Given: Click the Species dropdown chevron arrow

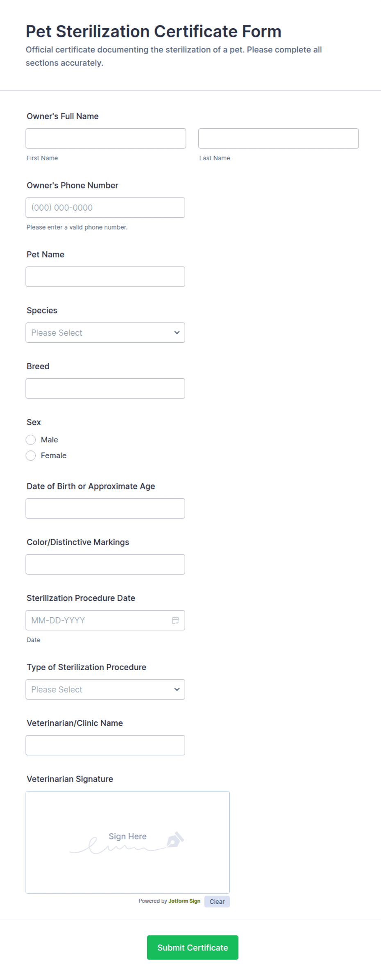Looking at the screenshot, I should tap(177, 333).
